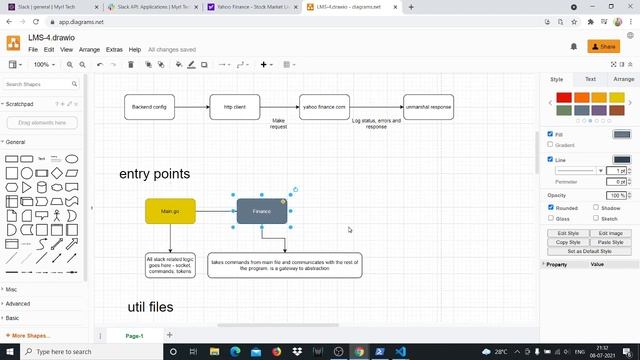This screenshot has width=640, height=360.
Task: Click search shapes magnifier icon
Action: click(x=74, y=84)
